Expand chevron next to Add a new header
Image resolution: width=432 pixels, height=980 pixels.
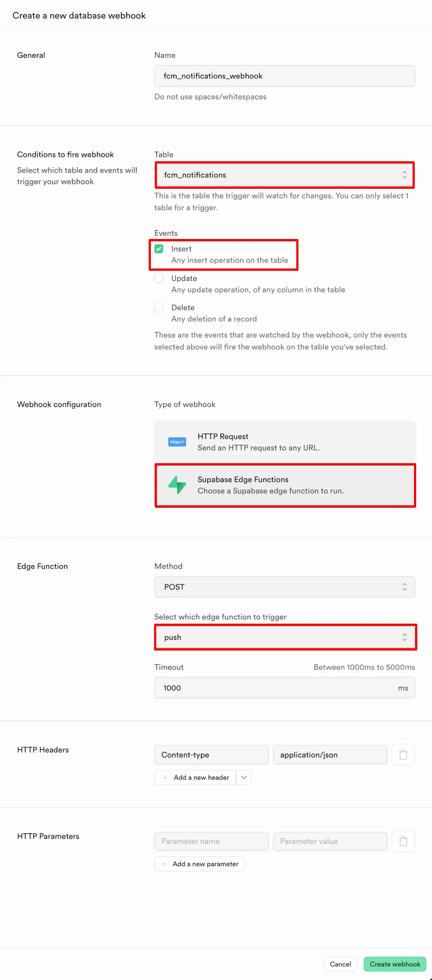click(244, 777)
